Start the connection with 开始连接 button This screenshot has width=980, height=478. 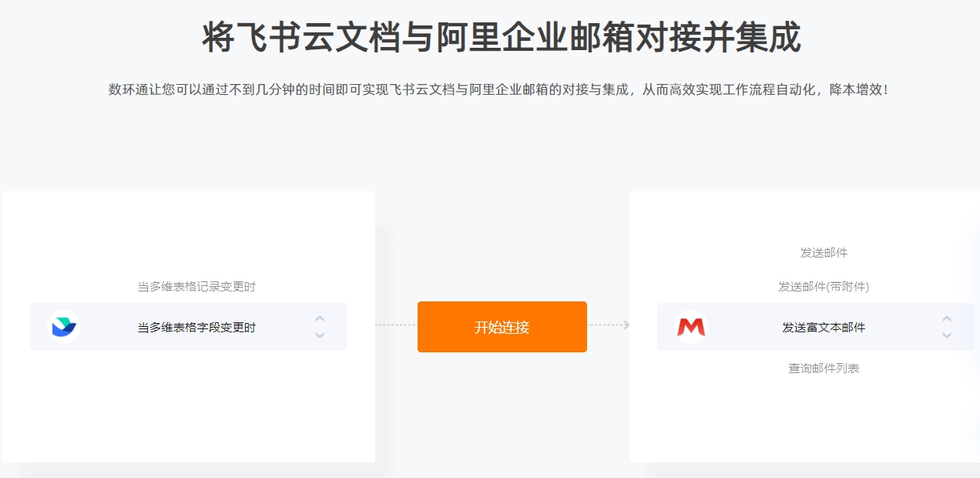point(502,327)
